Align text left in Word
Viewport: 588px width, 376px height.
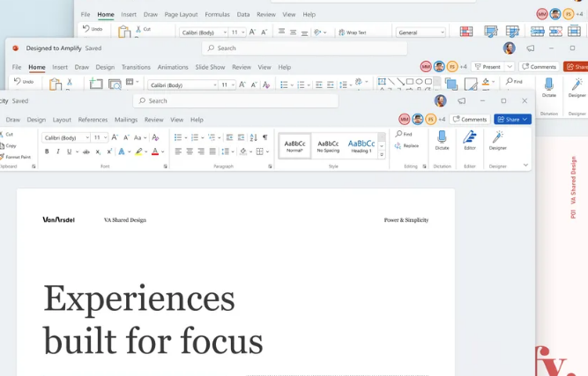pos(178,151)
